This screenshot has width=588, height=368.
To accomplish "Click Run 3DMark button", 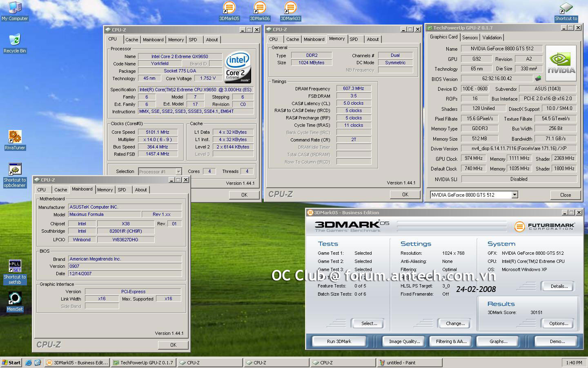I will (339, 341).
